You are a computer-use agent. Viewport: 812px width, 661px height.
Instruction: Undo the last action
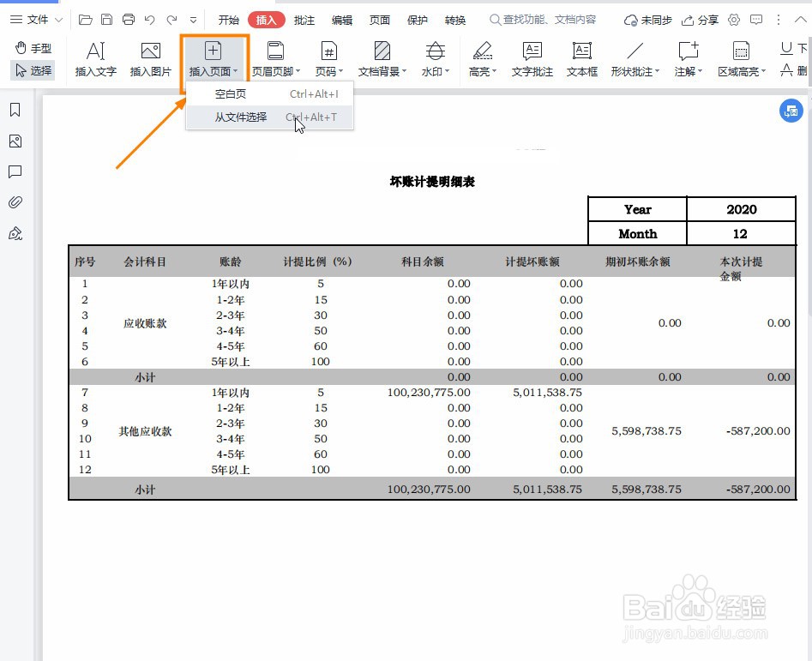(x=150, y=20)
